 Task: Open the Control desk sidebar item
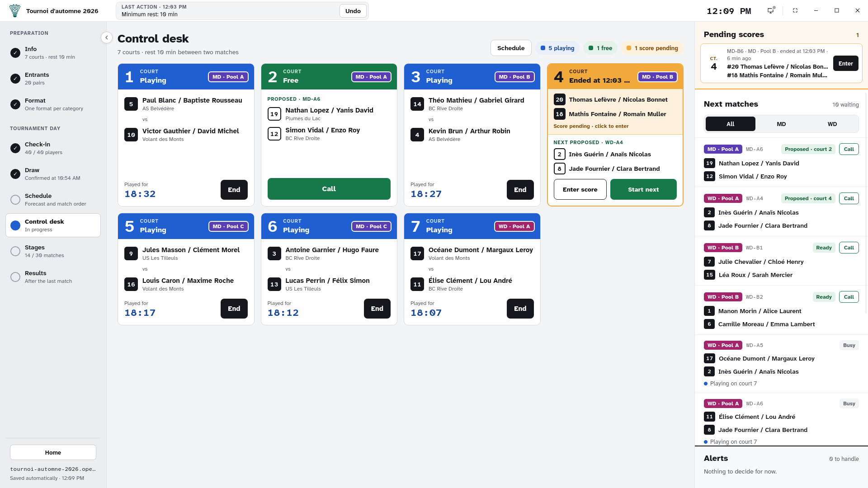coord(53,225)
